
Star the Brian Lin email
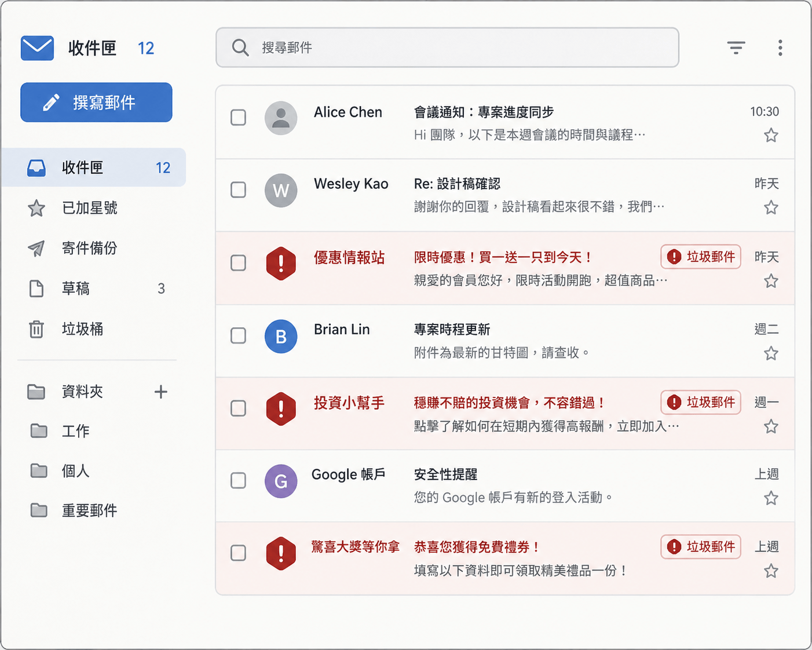pos(771,353)
